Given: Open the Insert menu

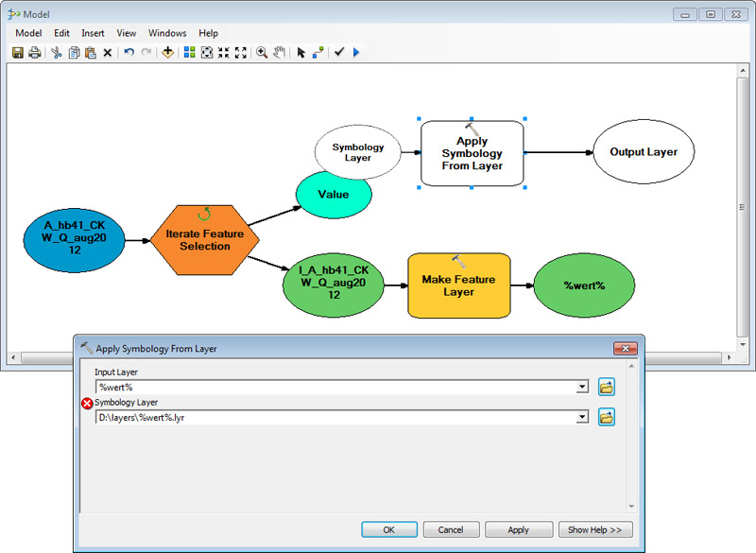Looking at the screenshot, I should pyautogui.click(x=93, y=33).
